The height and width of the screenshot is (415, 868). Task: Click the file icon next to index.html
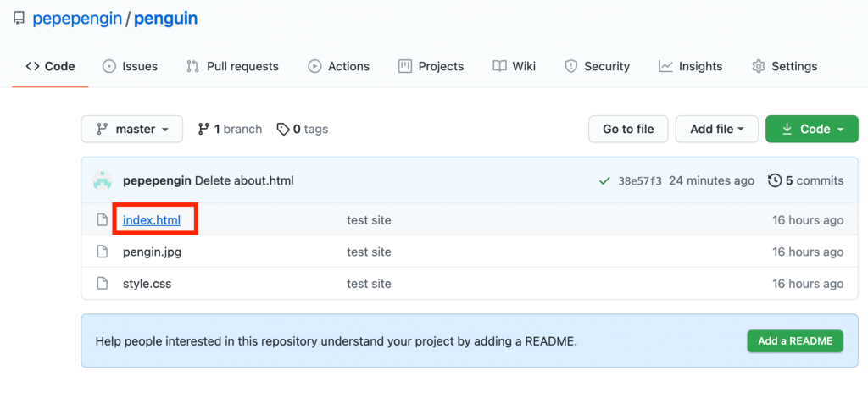point(103,220)
